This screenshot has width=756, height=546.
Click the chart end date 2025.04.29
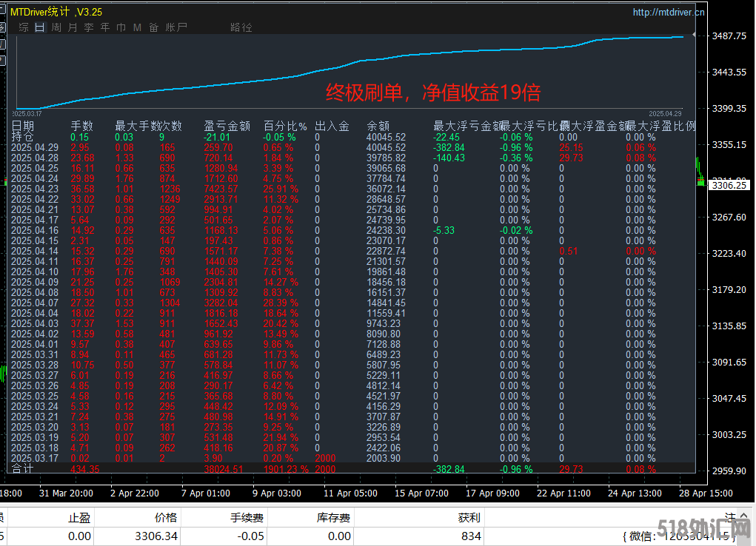click(665, 114)
